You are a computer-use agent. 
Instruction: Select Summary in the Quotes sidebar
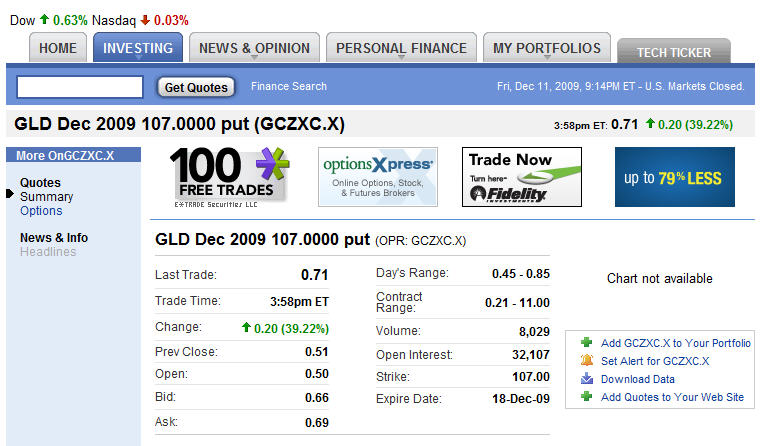pos(47,197)
